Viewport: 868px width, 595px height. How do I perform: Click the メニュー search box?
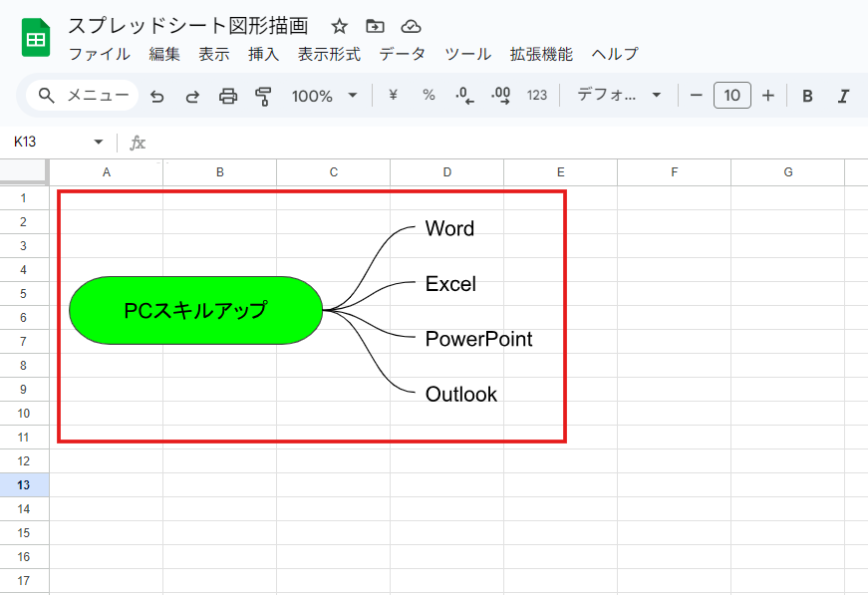coord(83,96)
